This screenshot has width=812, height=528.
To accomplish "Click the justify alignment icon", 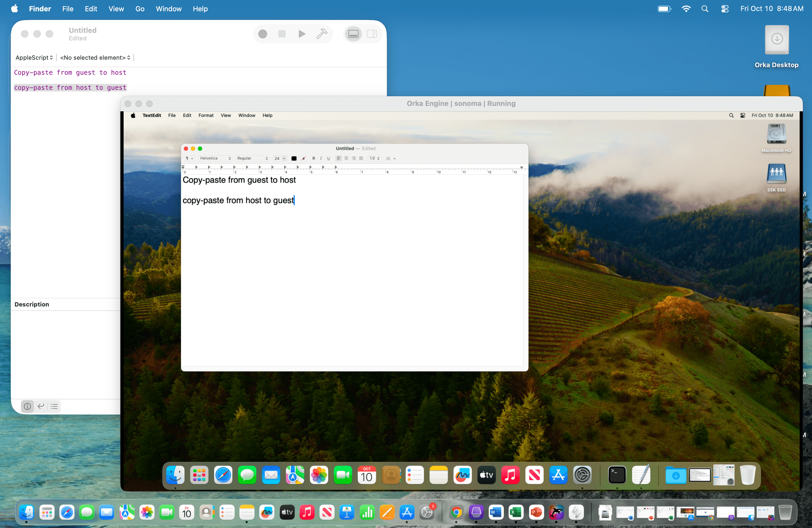I will point(361,158).
